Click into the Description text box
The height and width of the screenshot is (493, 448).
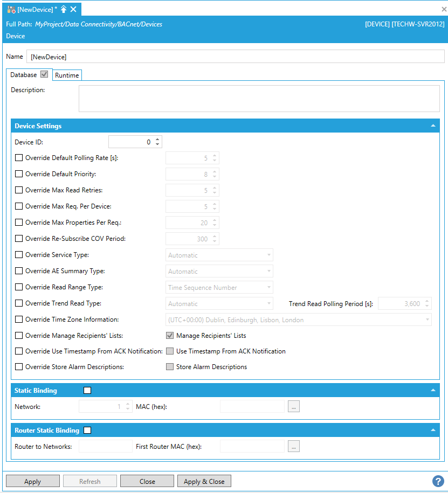click(259, 99)
